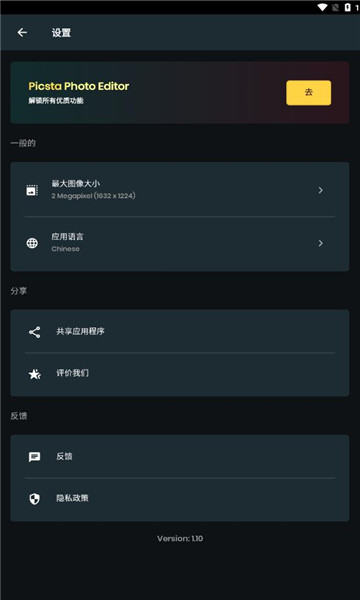Click the Version 1.10 text
This screenshot has height=600, width=360.
point(180,538)
